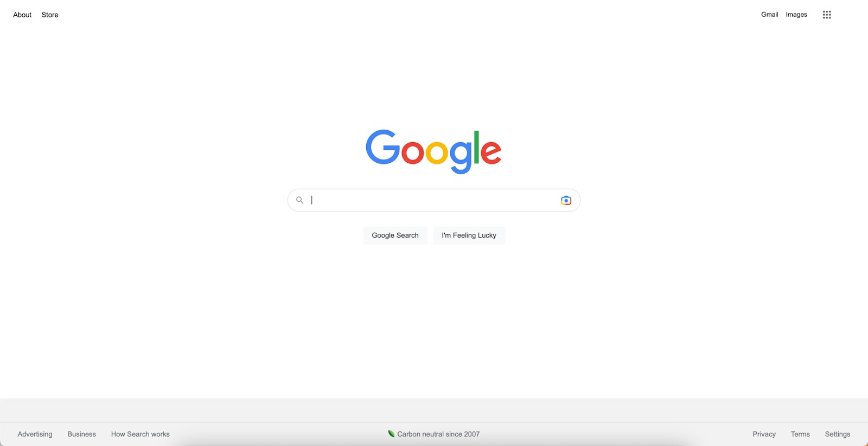Open the Store link
Screen dimensions: 868x446
coord(50,15)
